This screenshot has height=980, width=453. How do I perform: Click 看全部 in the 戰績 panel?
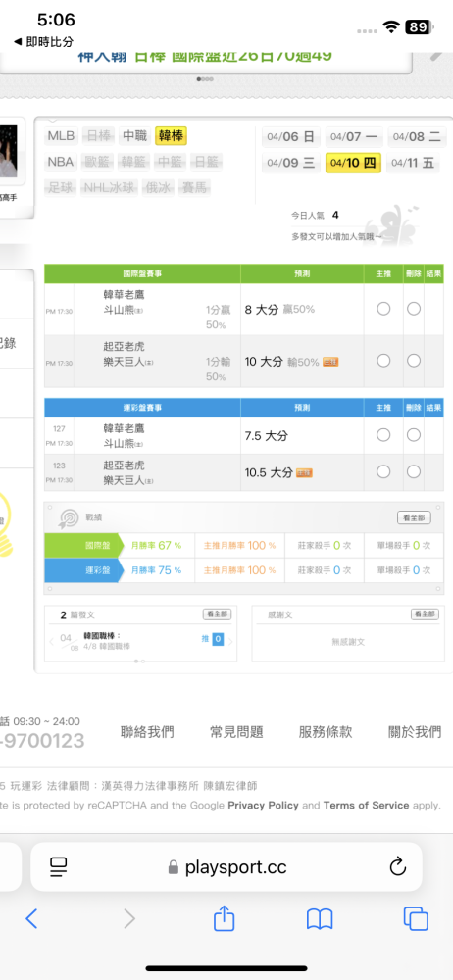pos(414,517)
